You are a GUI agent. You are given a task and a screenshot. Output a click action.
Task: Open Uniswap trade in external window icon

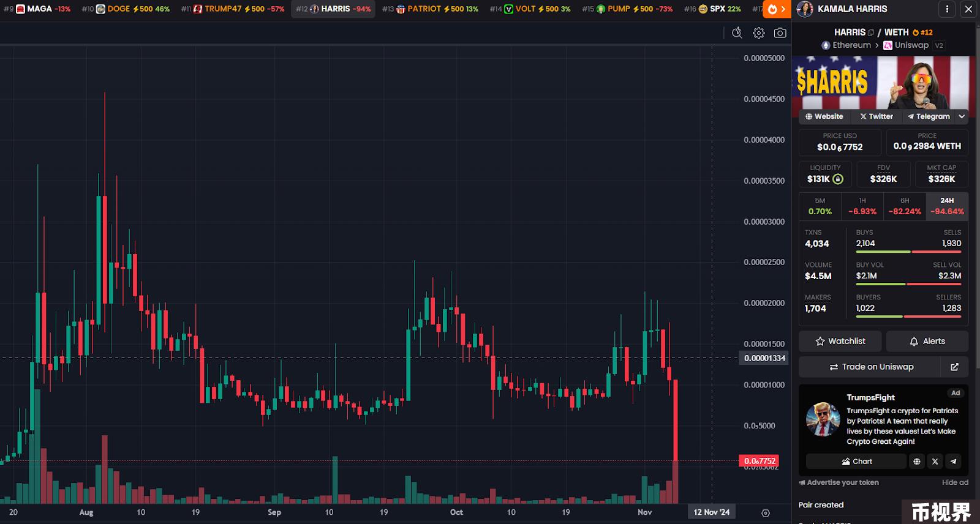[x=954, y=367]
